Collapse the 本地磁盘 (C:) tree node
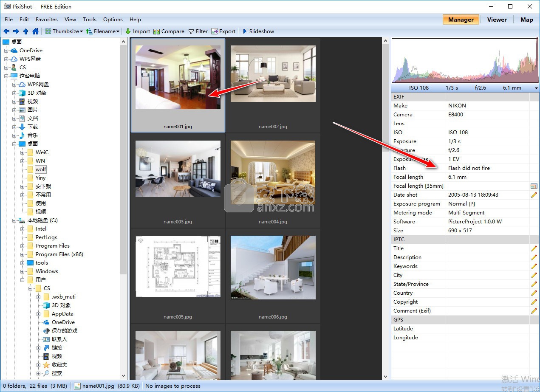540x392 pixels. (x=14, y=220)
